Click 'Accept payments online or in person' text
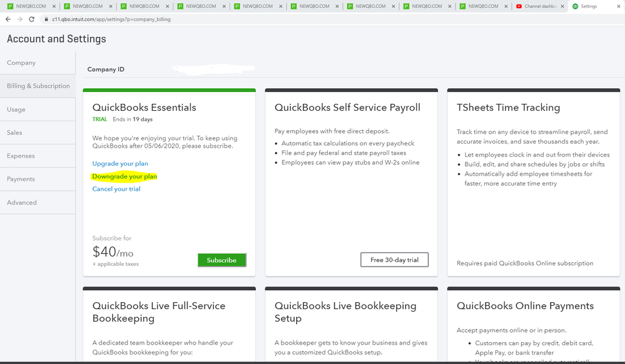625x364 pixels. [x=511, y=330]
